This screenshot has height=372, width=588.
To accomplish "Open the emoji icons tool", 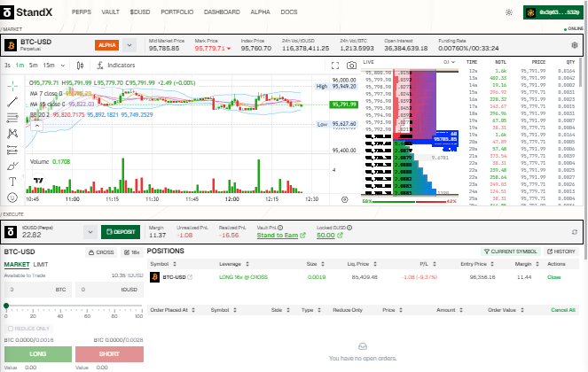I will point(12,198).
